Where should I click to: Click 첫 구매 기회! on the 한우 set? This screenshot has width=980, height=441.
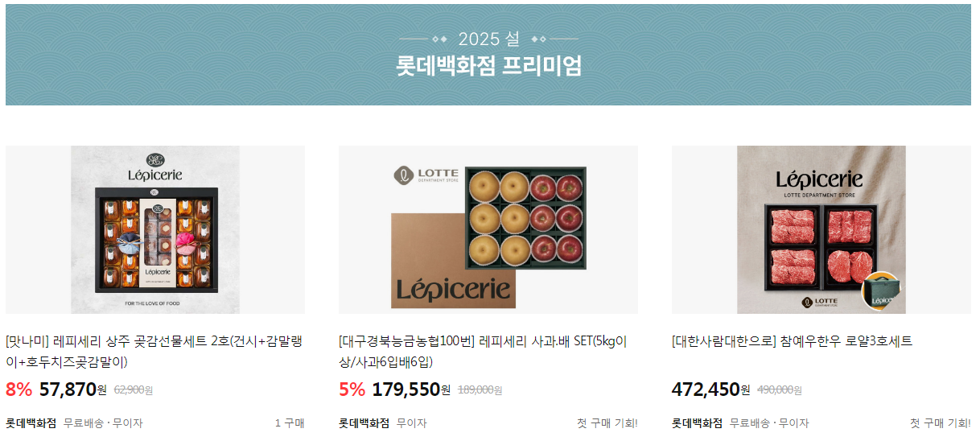pos(941,422)
